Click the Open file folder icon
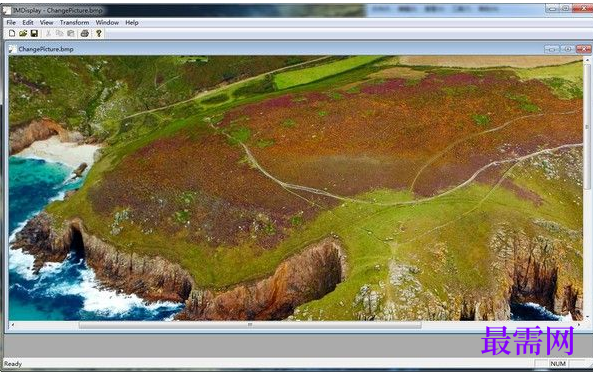 pos(23,34)
